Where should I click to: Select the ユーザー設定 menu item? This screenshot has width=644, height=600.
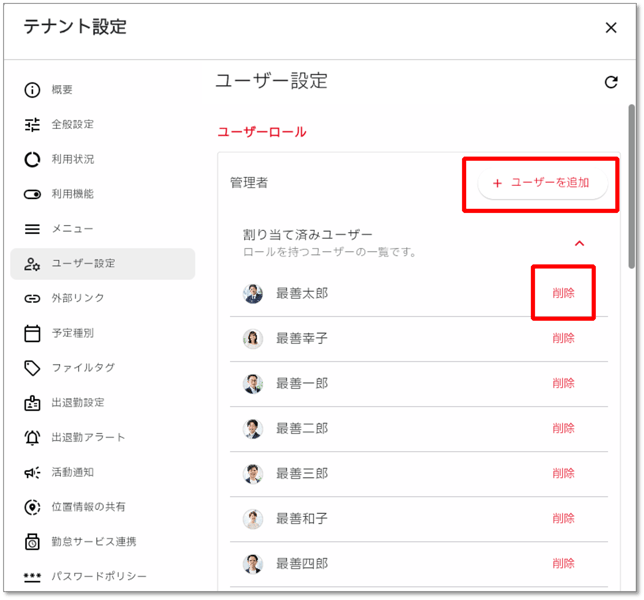103,264
